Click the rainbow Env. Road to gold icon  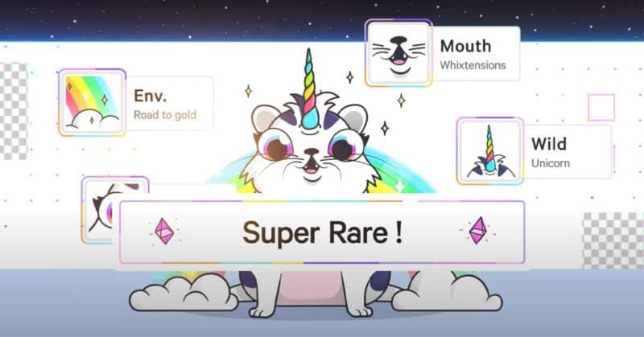coord(93,103)
